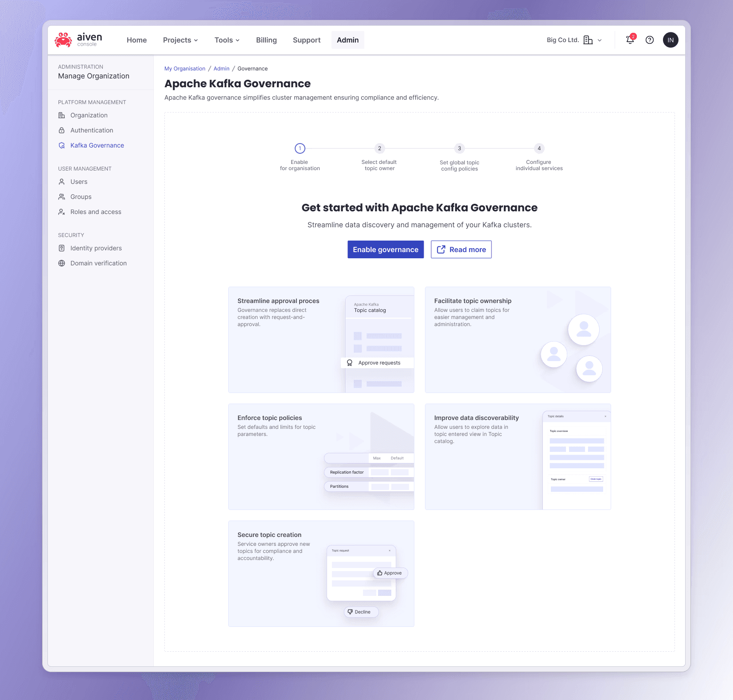Open the Support nav item
This screenshot has height=700, width=733.
click(307, 40)
